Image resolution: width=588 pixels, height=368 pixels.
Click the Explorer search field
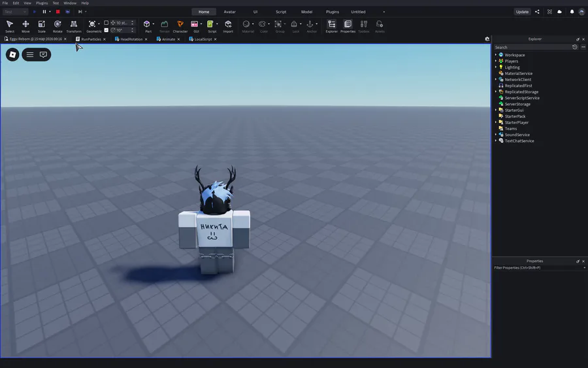532,47
